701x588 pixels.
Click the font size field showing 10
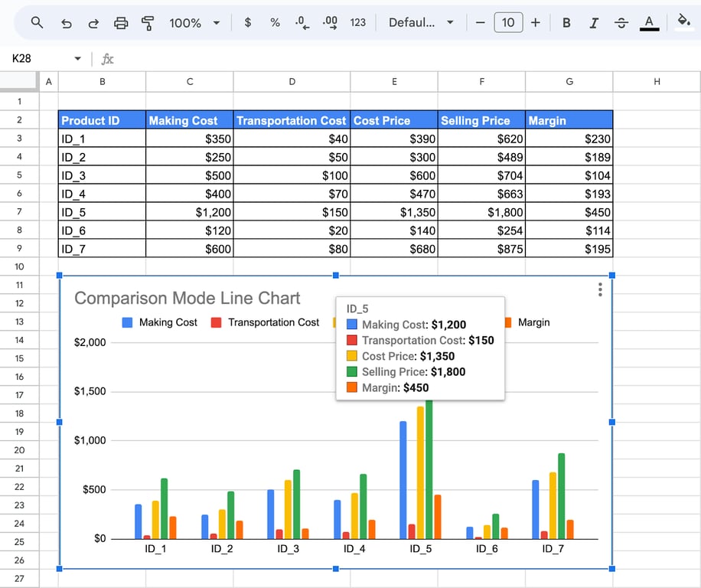coord(508,22)
